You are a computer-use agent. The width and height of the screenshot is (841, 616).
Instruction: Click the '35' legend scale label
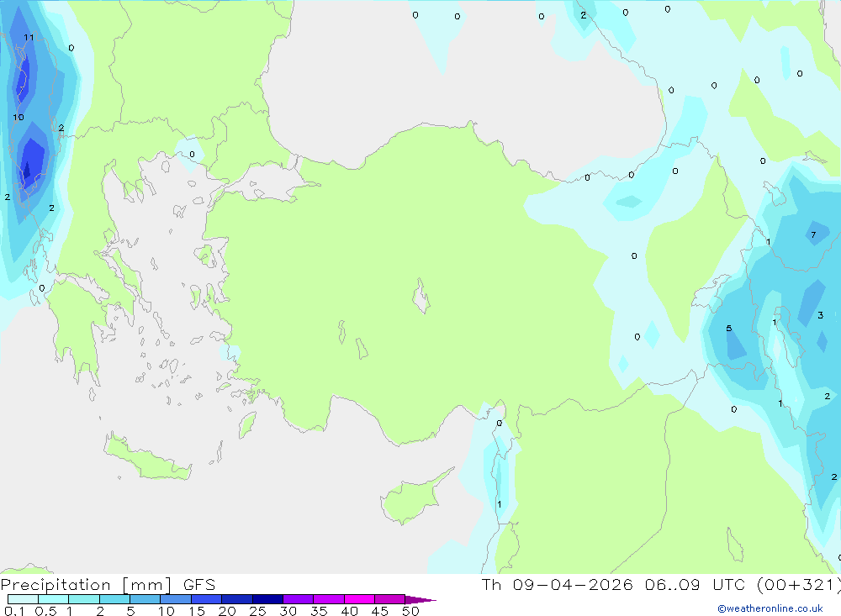pyautogui.click(x=319, y=611)
